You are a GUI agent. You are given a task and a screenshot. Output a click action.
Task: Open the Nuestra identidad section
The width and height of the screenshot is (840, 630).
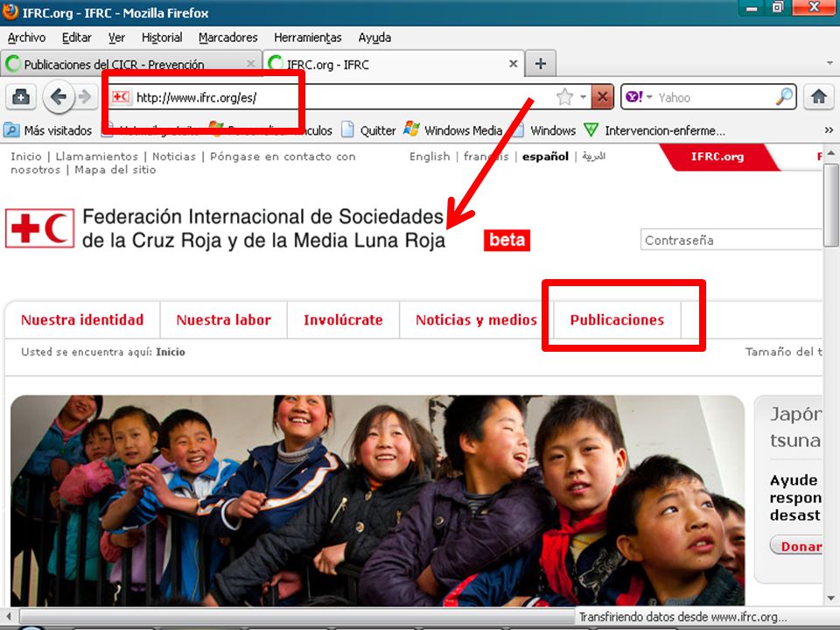coord(82,320)
